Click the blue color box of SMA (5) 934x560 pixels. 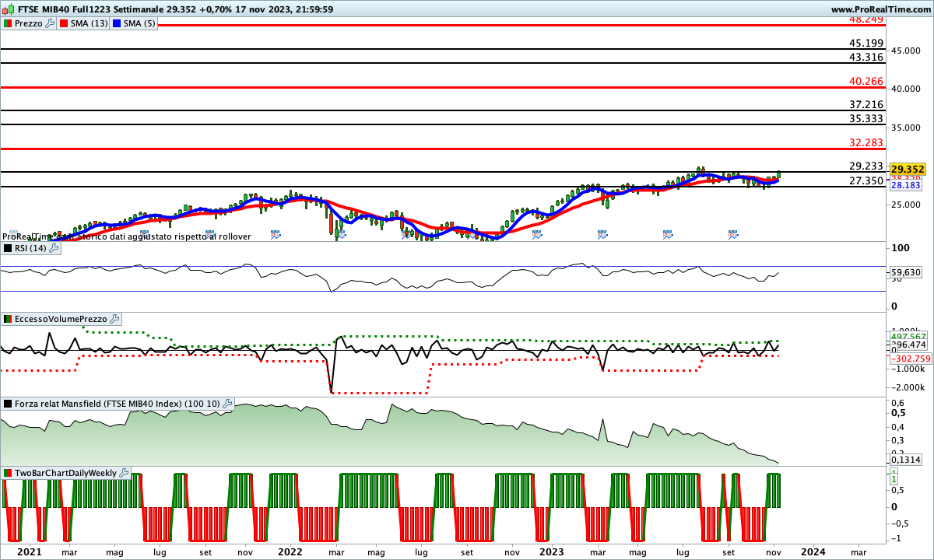[117, 23]
